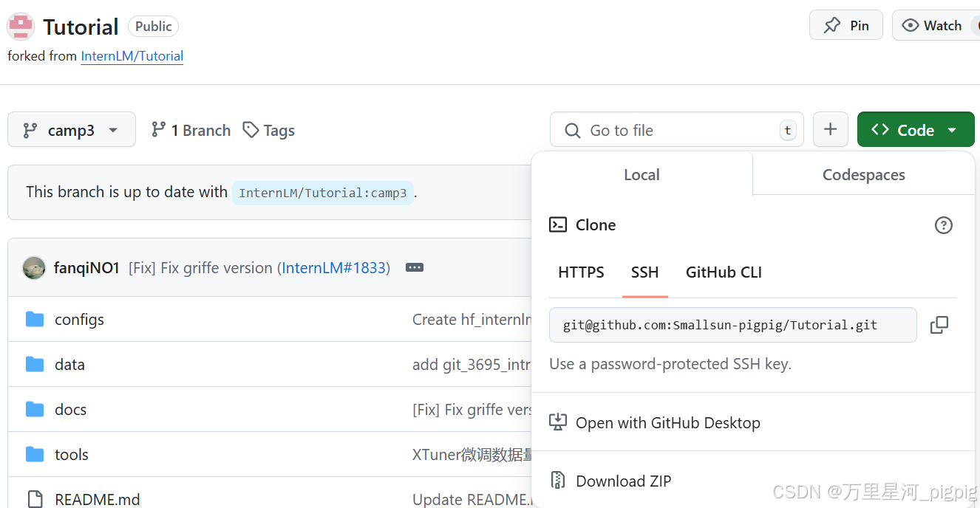Screen dimensions: 980x508
Task: Click the data folder icon
Action: pos(35,365)
